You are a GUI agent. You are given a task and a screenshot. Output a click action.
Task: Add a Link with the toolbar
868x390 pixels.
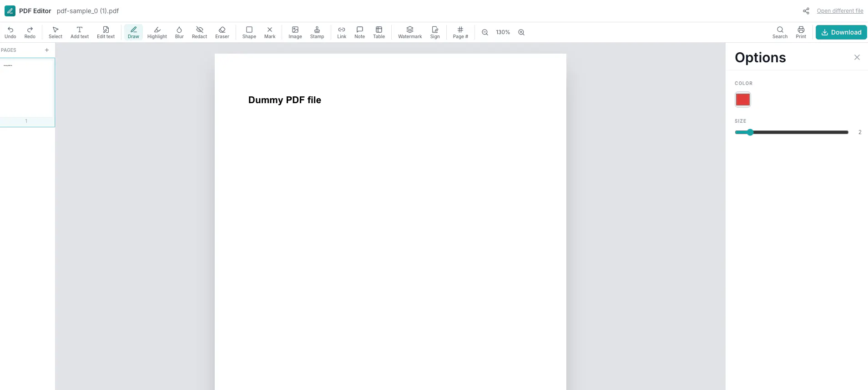point(342,32)
